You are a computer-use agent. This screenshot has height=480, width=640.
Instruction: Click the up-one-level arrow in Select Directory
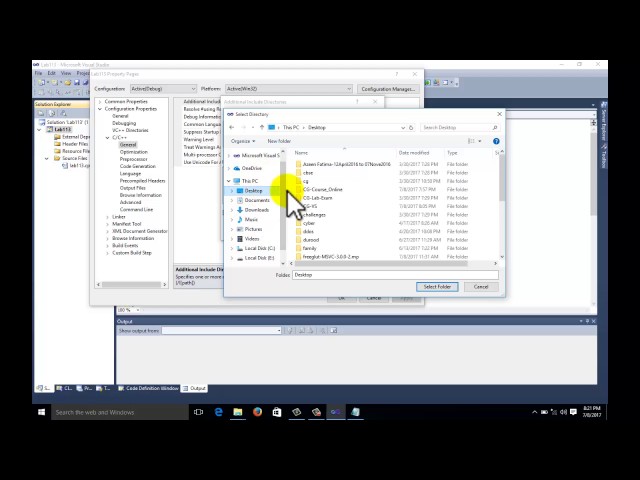tap(262, 127)
